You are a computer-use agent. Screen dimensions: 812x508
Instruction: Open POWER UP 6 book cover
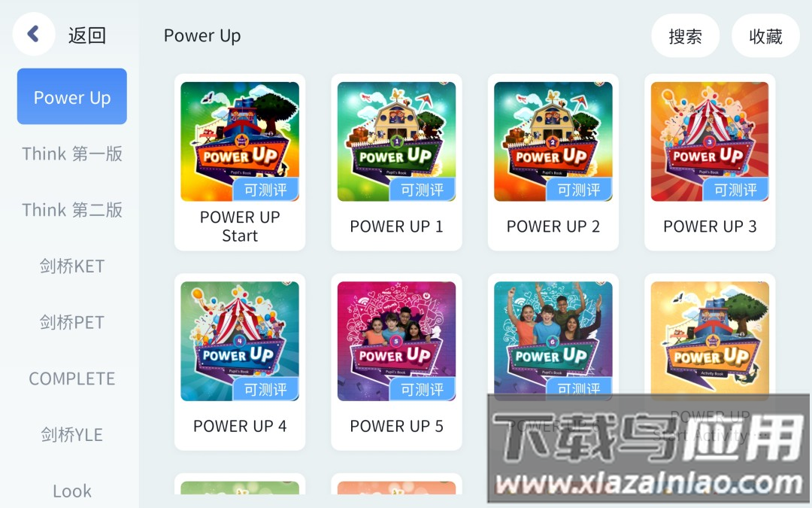[x=553, y=338]
